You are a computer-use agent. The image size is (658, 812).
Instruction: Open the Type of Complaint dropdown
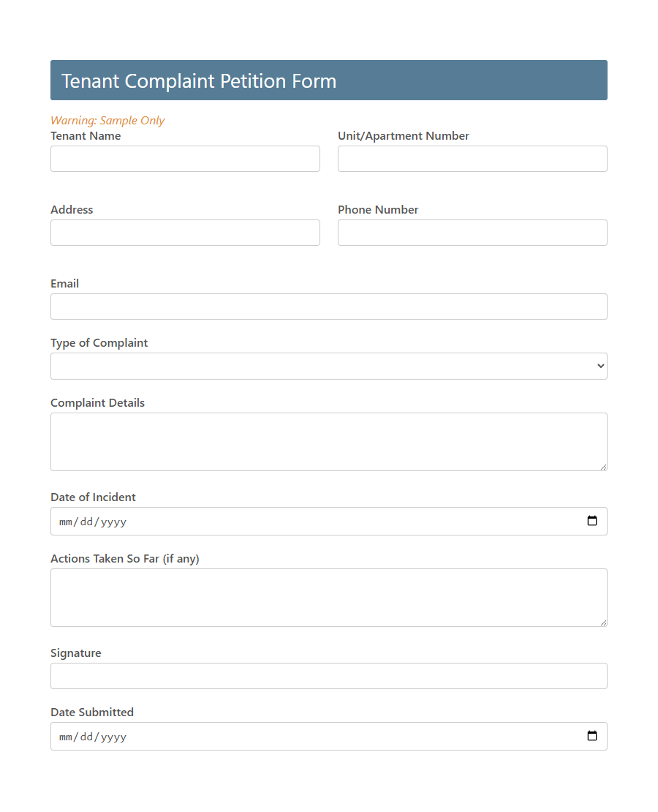click(329, 366)
